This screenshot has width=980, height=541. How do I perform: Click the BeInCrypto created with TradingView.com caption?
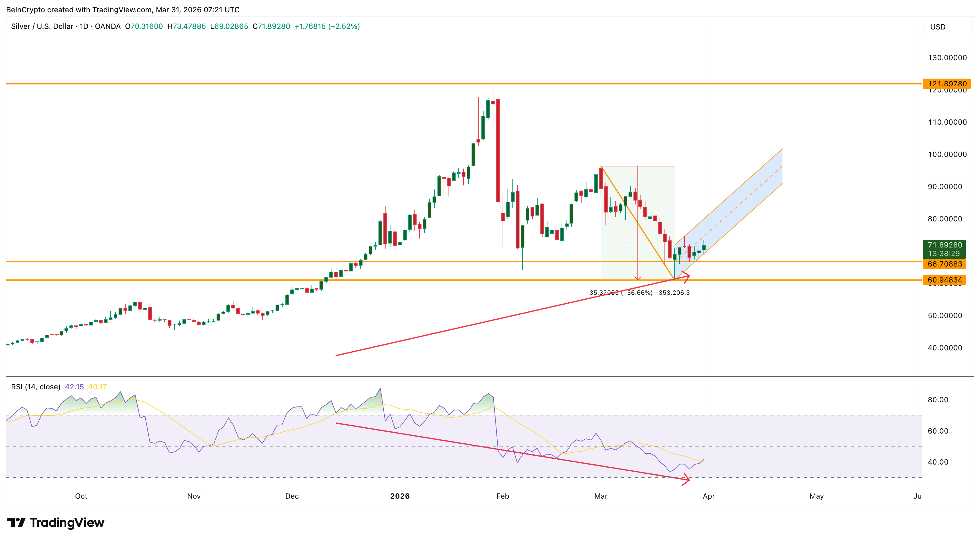click(123, 10)
